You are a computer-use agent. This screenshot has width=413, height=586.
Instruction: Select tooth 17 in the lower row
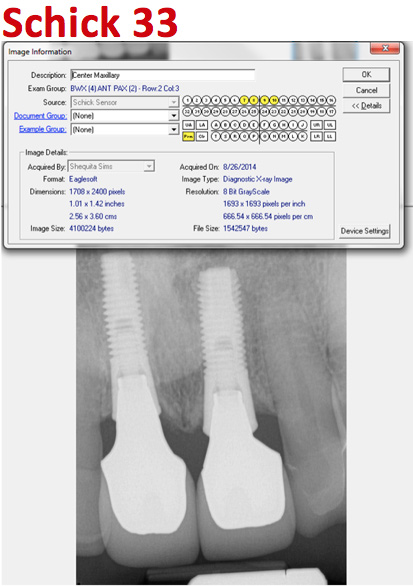[331, 111]
